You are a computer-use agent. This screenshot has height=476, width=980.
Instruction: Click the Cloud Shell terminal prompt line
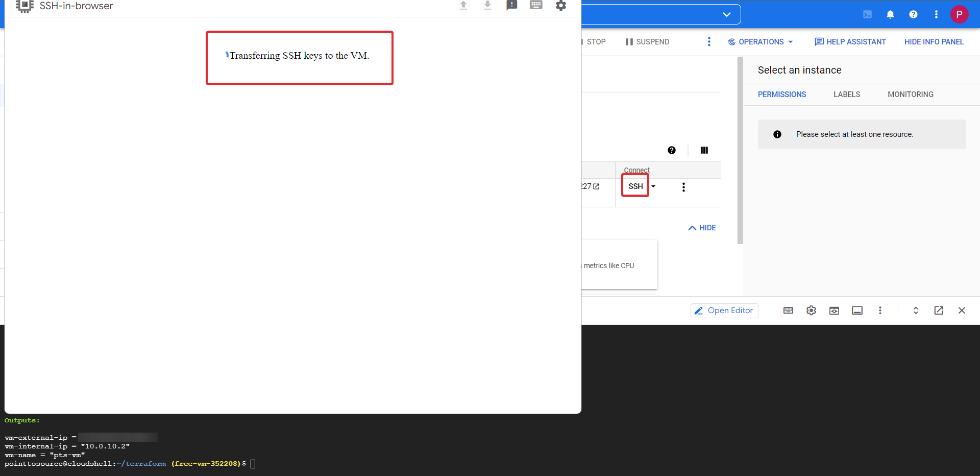[130, 464]
